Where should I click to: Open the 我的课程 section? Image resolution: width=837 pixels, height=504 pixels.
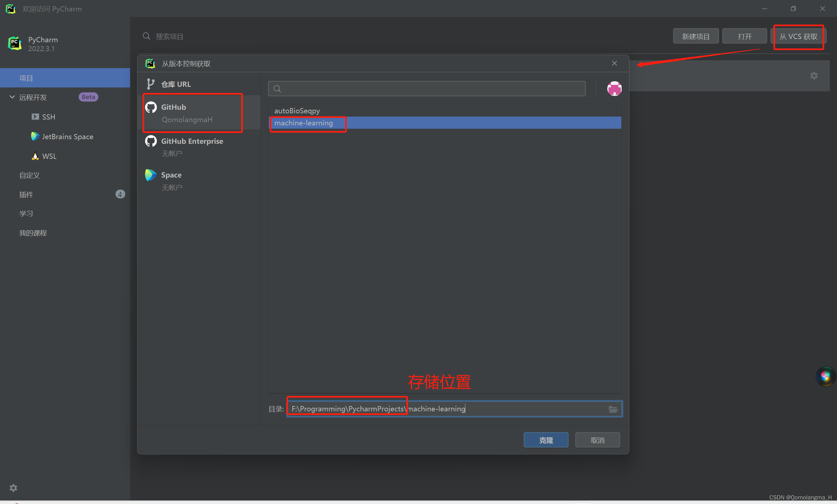(33, 233)
